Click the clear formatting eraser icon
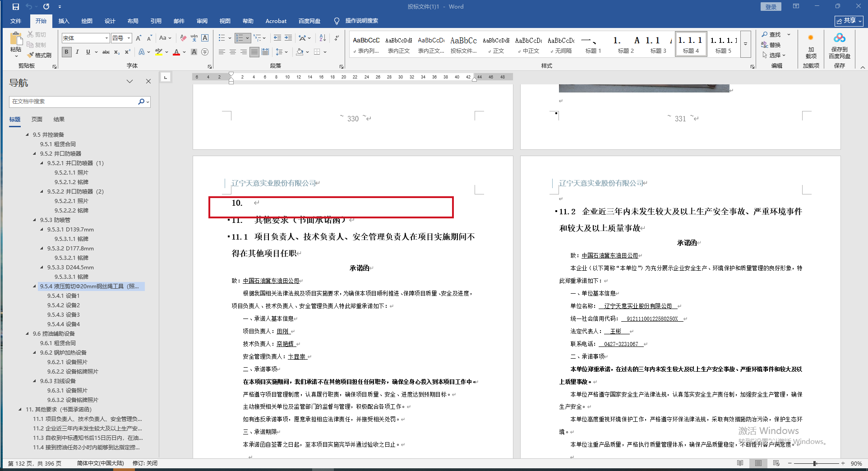This screenshot has height=471, width=868. (x=183, y=38)
